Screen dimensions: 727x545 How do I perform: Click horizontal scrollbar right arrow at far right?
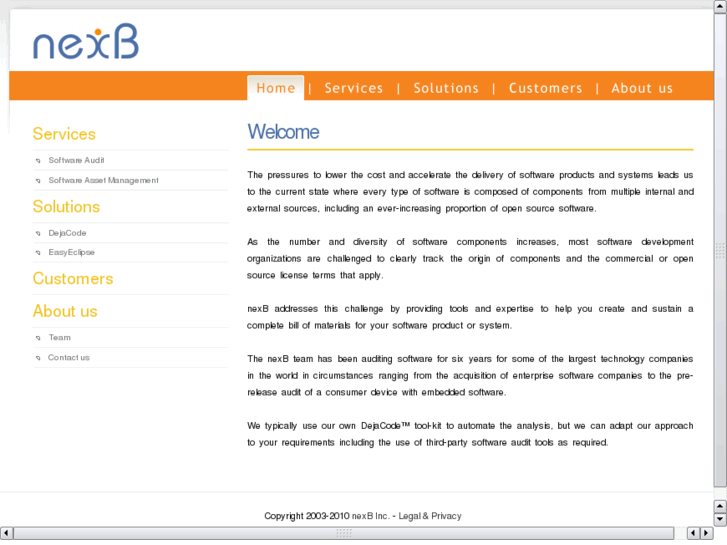[706, 533]
